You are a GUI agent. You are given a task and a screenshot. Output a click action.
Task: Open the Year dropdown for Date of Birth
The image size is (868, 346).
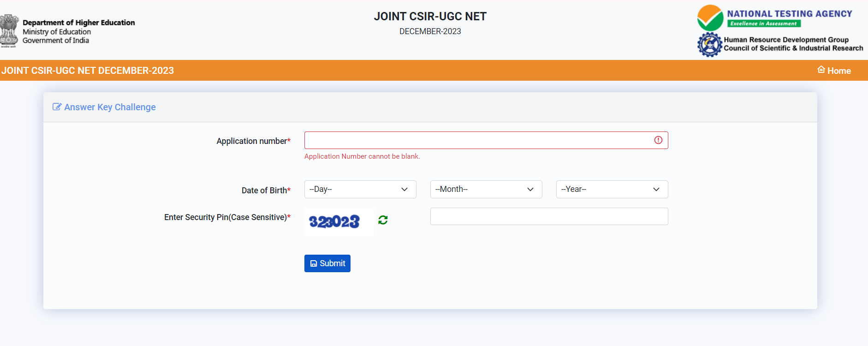click(x=612, y=189)
